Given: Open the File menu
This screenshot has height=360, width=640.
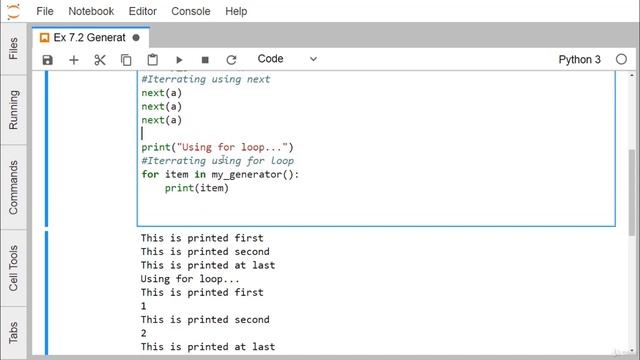Looking at the screenshot, I should click(x=44, y=11).
